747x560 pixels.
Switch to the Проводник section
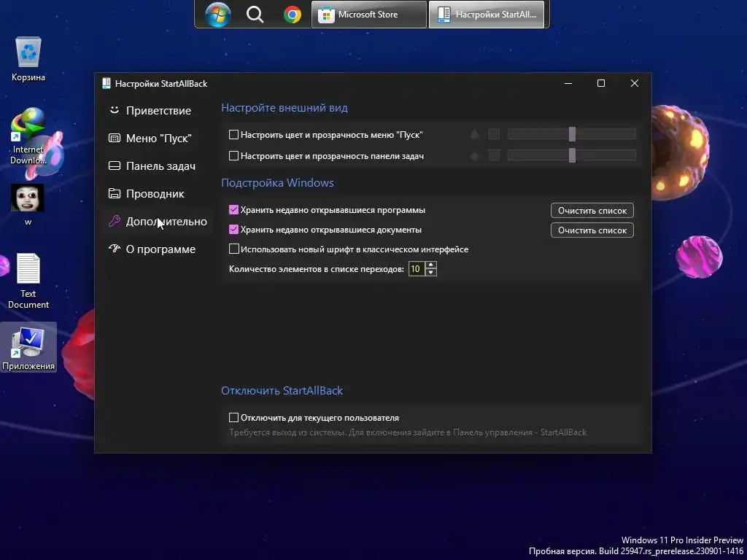coord(158,193)
